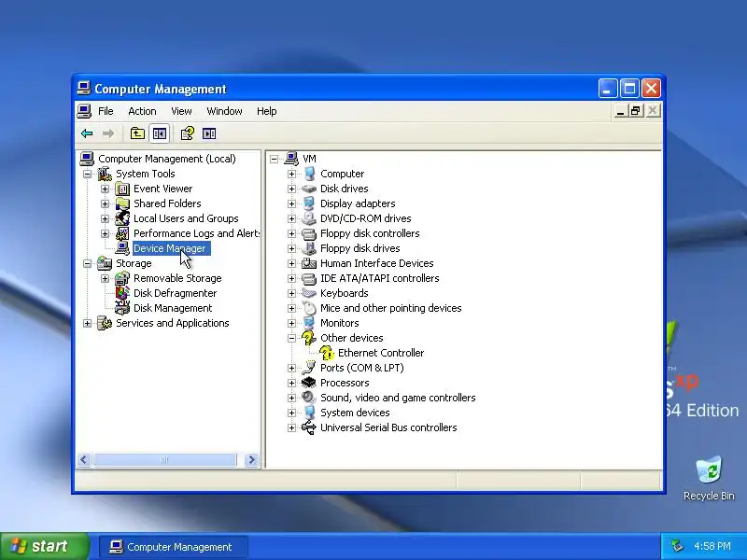Click the Start button
Image resolution: width=747 pixels, height=560 pixels.
(45, 546)
